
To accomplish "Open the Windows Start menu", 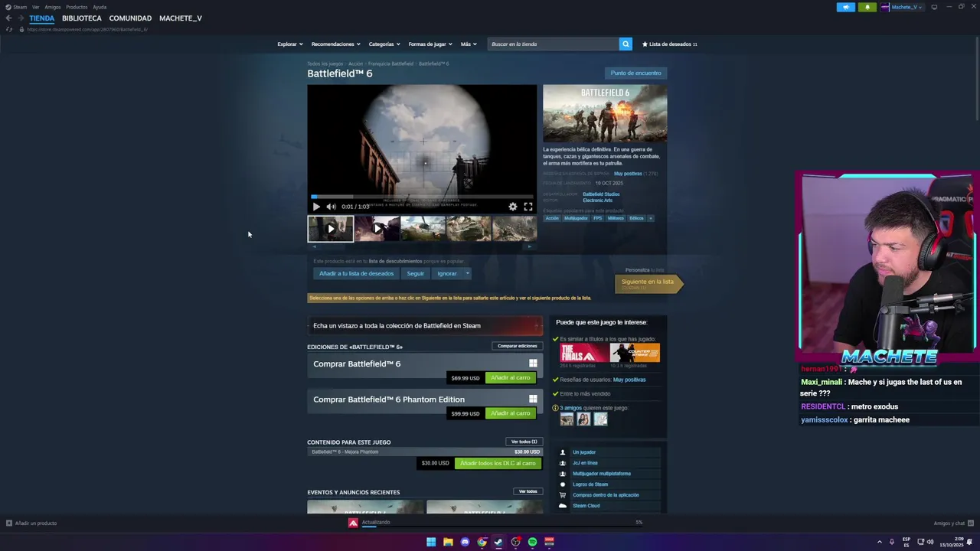I will 431,542.
